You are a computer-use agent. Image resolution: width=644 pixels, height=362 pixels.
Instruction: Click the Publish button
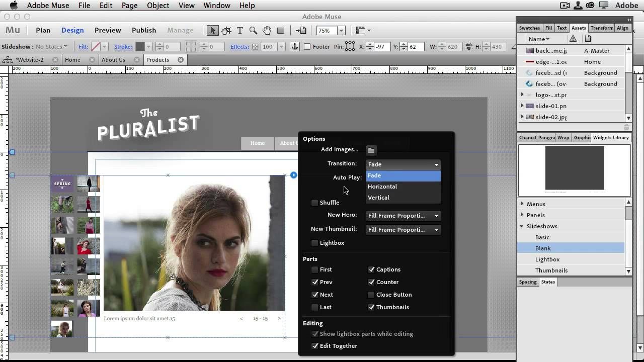coord(144,30)
